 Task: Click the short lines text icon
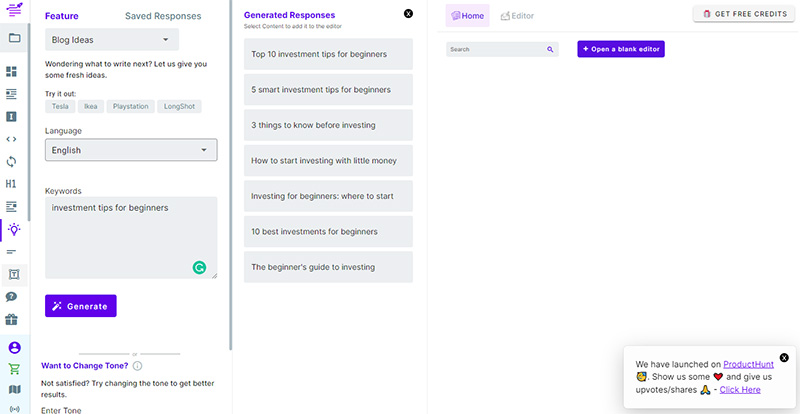pos(11,252)
